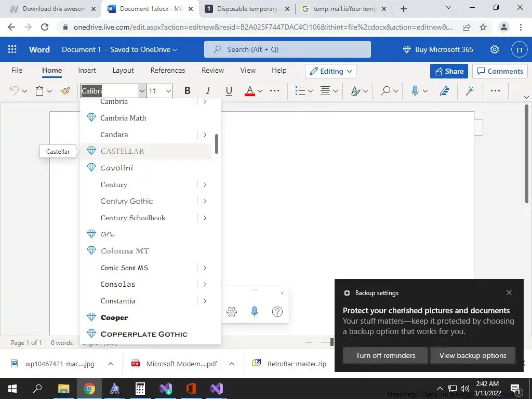Switch to the Review tab
The height and width of the screenshot is (399, 532).
212,70
